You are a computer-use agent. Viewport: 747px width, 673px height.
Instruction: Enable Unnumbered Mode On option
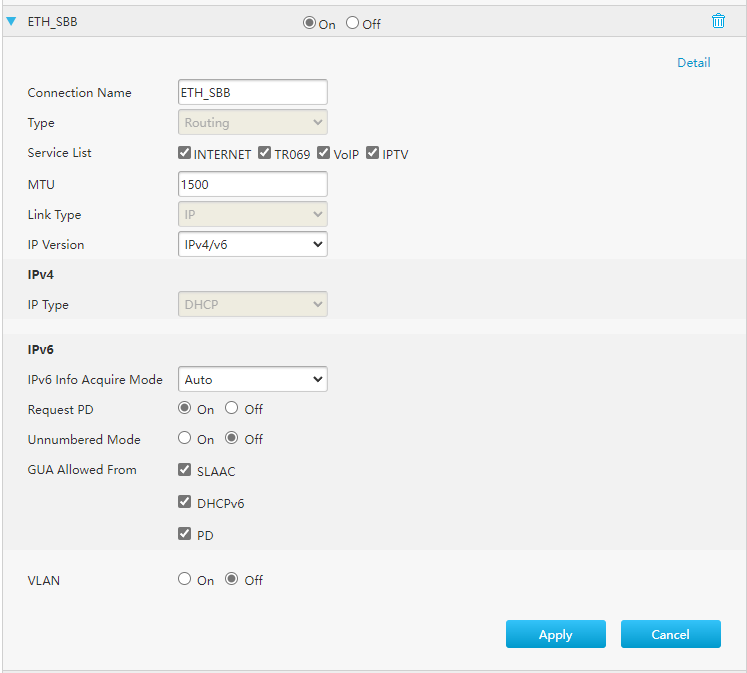click(x=184, y=438)
